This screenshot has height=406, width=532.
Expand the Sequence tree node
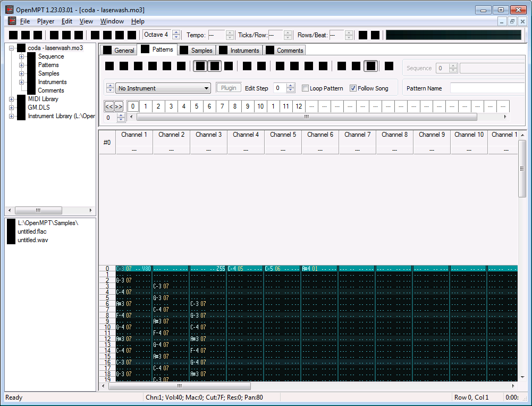22,56
